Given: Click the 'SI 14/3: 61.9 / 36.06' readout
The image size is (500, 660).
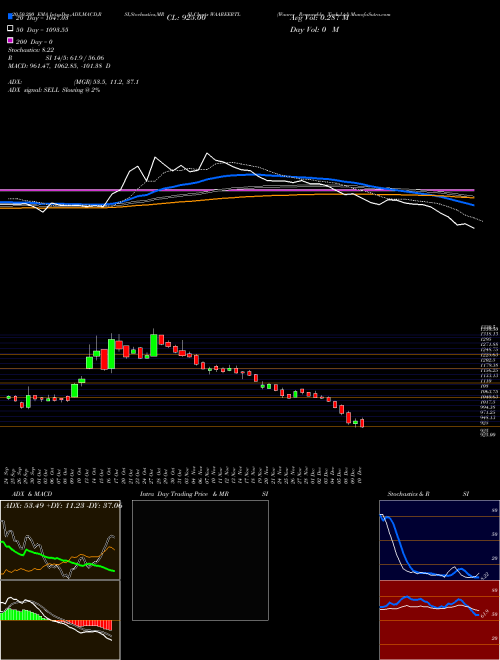Looking at the screenshot, I should [74, 58].
